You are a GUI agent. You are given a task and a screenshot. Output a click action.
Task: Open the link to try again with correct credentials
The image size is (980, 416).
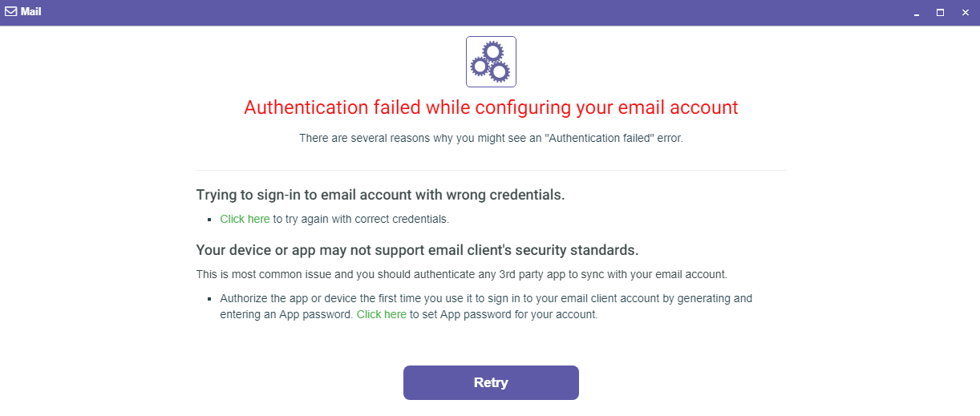245,219
